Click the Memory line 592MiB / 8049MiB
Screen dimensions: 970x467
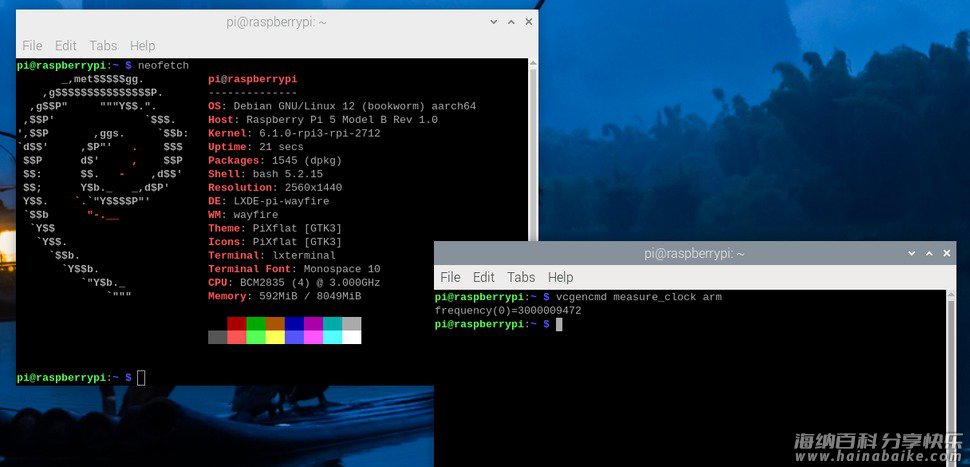click(285, 296)
